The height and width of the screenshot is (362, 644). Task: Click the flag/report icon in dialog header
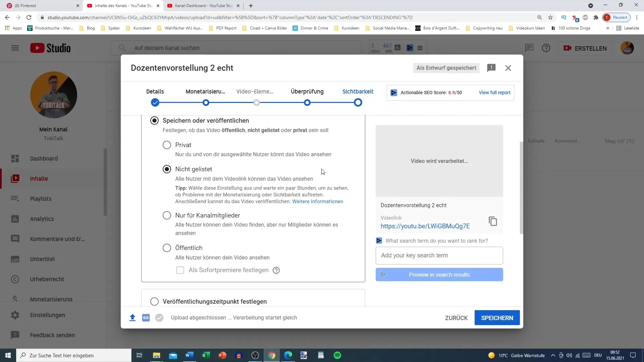pyautogui.click(x=492, y=68)
